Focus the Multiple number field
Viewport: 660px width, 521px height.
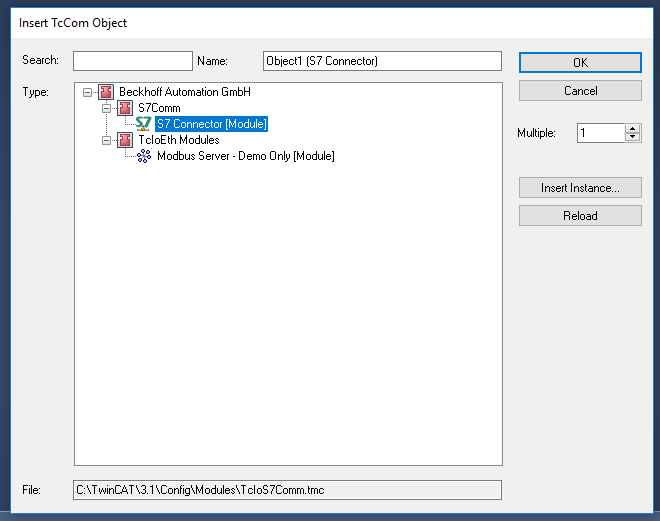601,133
